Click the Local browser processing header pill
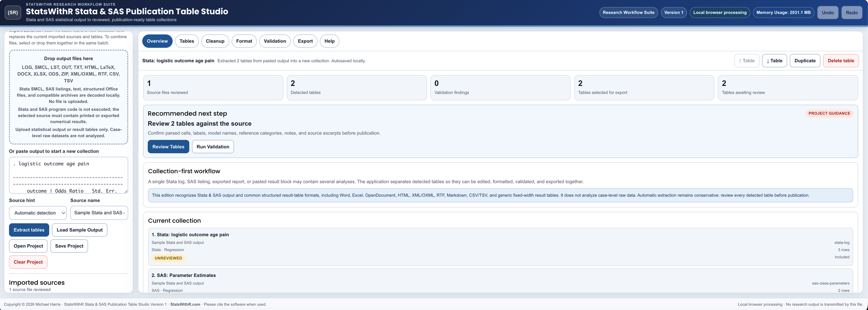The width and height of the screenshot is (868, 310). pyautogui.click(x=720, y=12)
